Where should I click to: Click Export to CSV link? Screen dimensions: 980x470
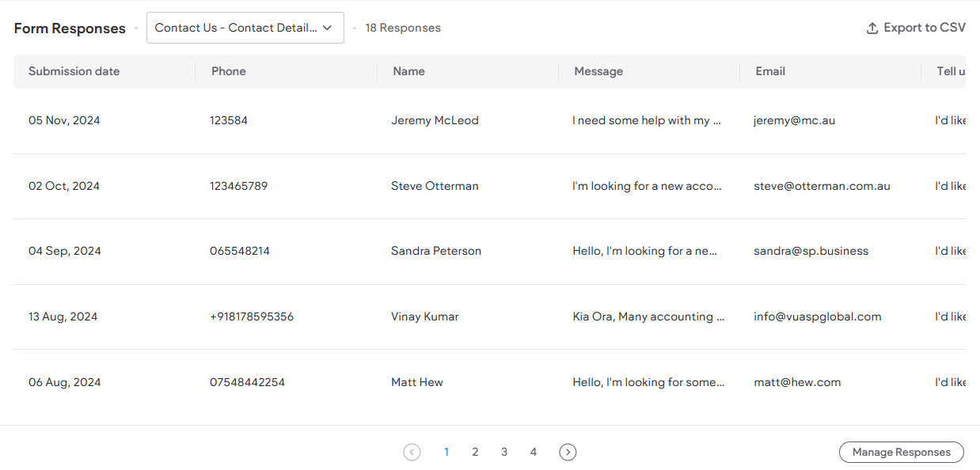(917, 28)
